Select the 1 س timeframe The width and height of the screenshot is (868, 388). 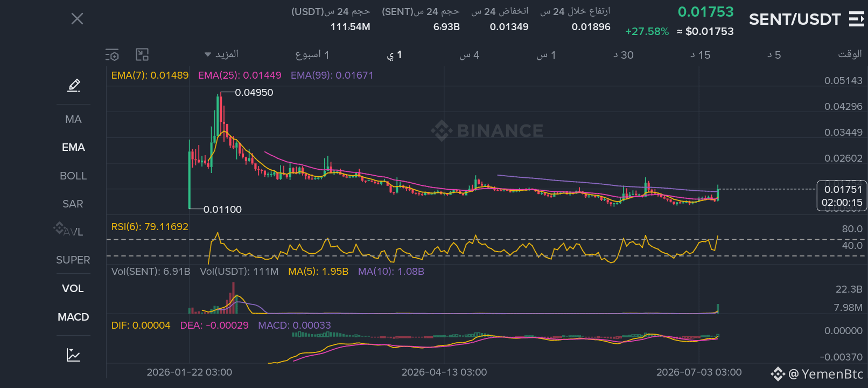(546, 54)
